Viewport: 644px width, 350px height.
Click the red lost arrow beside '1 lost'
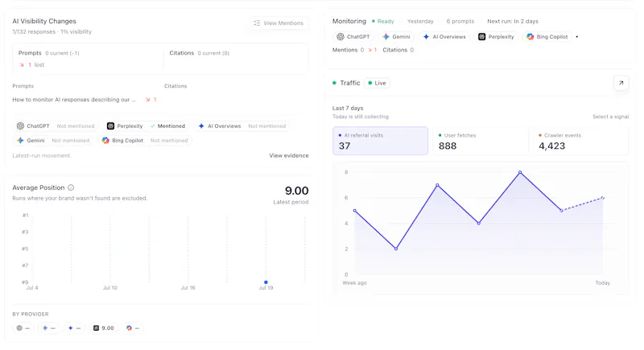[x=22, y=65]
